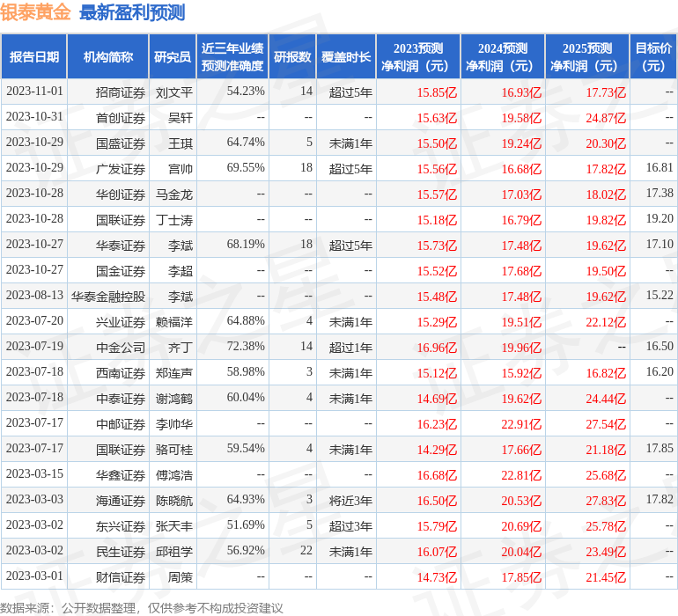Click the 报告日期 column header
The height and width of the screenshot is (616, 678).
tap(34, 56)
